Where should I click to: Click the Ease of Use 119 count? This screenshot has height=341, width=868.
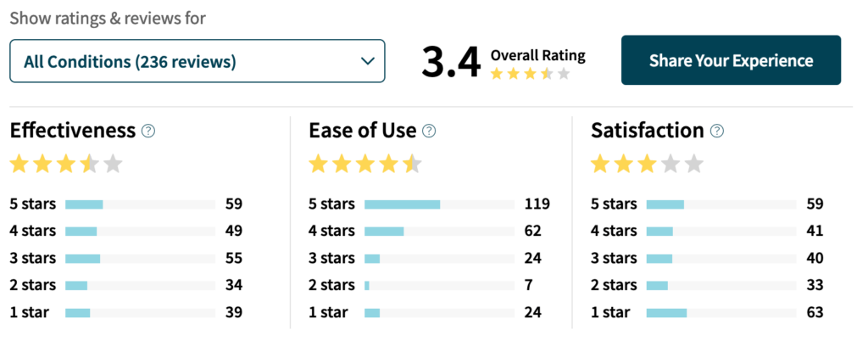(x=537, y=204)
